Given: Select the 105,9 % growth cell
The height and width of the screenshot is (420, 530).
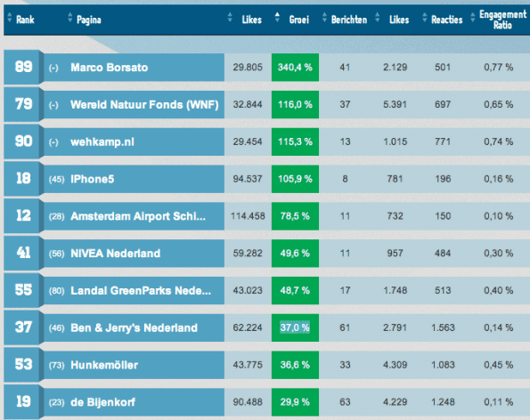Looking at the screenshot, I should coord(295,179).
